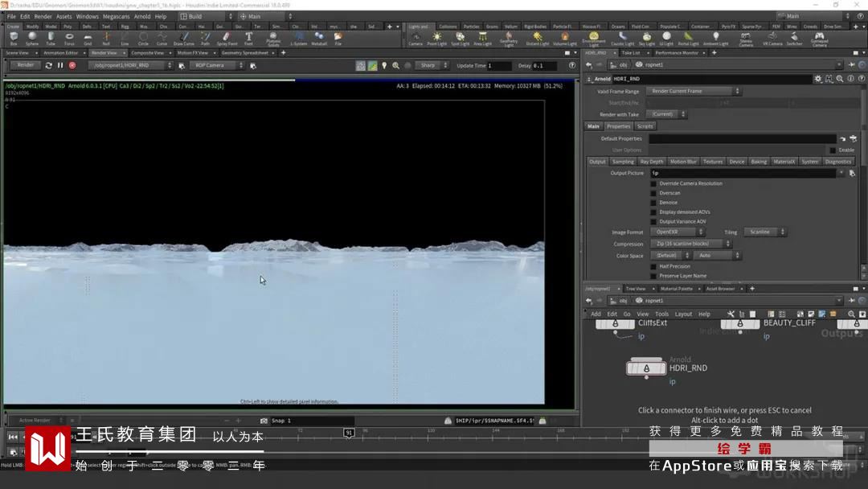Open Tiling Scanline dropdown
868x489 pixels.
coord(765,232)
